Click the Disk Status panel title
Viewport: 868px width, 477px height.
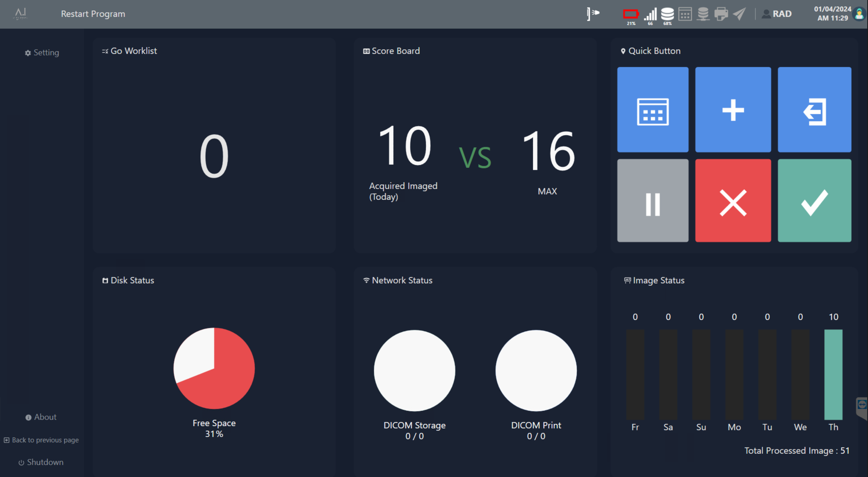[128, 281]
